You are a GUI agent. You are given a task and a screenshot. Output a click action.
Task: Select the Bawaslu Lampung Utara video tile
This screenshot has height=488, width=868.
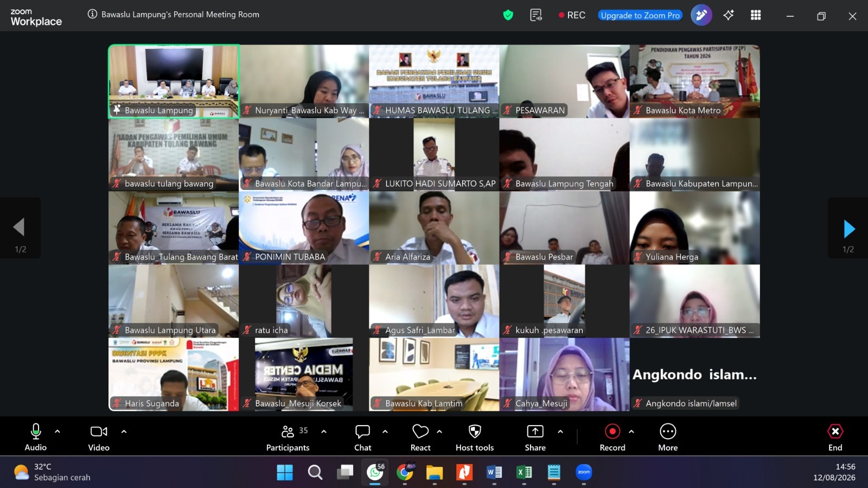click(x=174, y=301)
